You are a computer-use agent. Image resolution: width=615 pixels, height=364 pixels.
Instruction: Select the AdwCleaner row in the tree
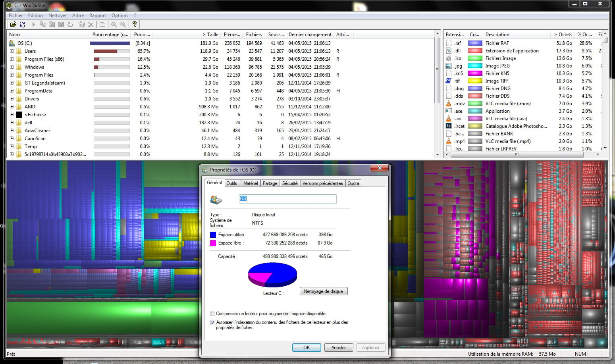pos(220,131)
